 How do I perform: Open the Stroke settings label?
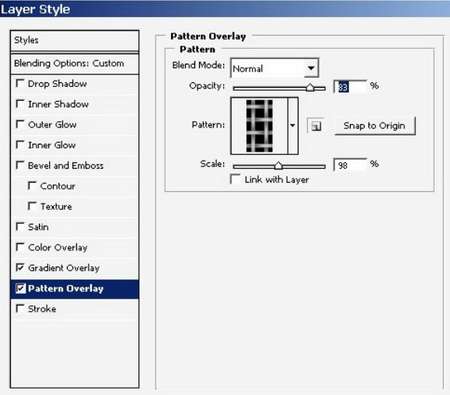click(x=42, y=309)
